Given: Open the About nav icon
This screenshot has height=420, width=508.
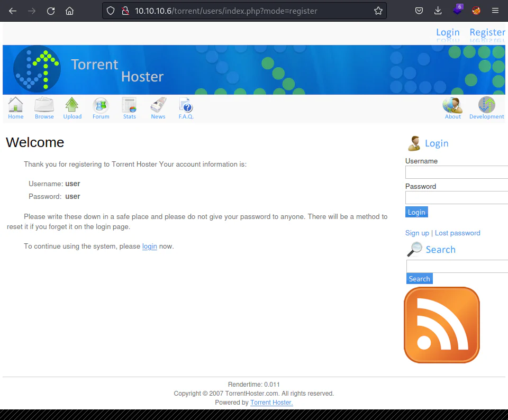Looking at the screenshot, I should pos(452,108).
